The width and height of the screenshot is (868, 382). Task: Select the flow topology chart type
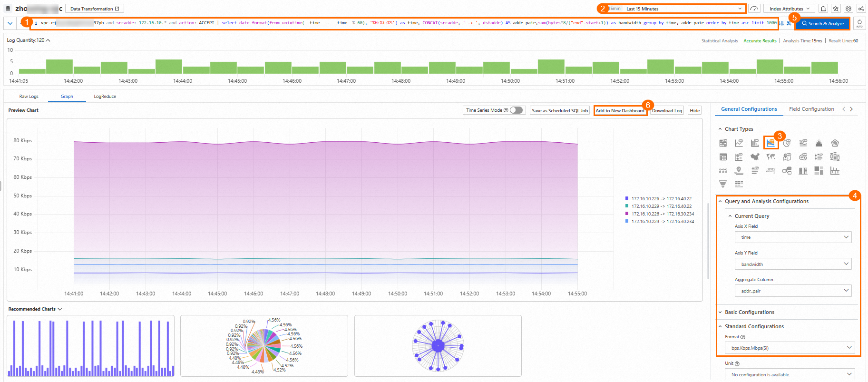pos(787,170)
